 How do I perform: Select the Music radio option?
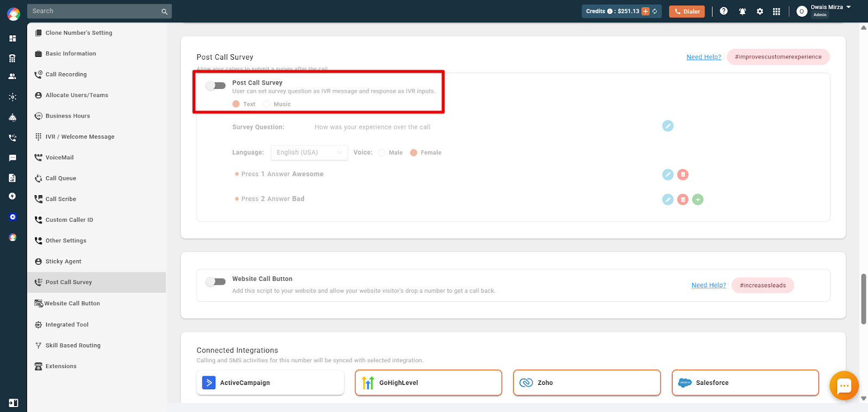[x=266, y=104]
